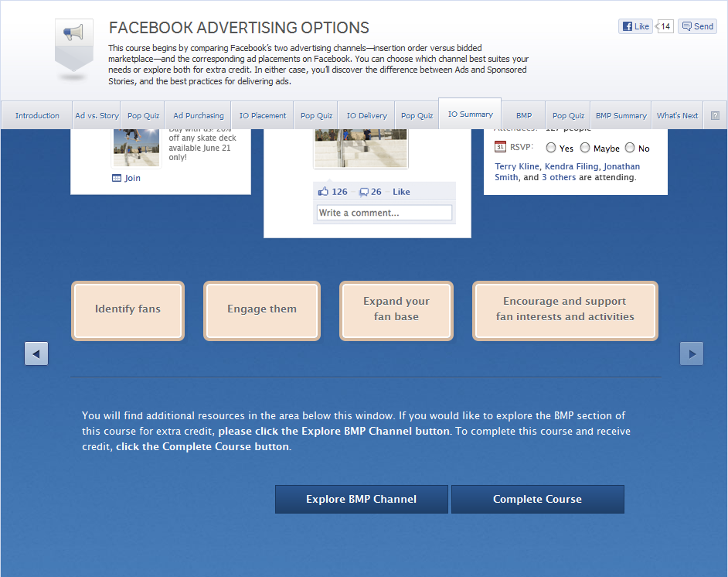This screenshot has width=728, height=577.
Task: Open the What's Next tab
Action: click(678, 115)
